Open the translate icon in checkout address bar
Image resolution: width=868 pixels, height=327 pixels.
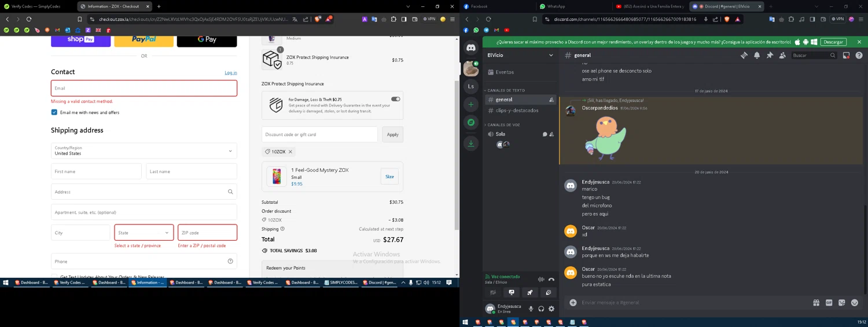click(x=295, y=19)
